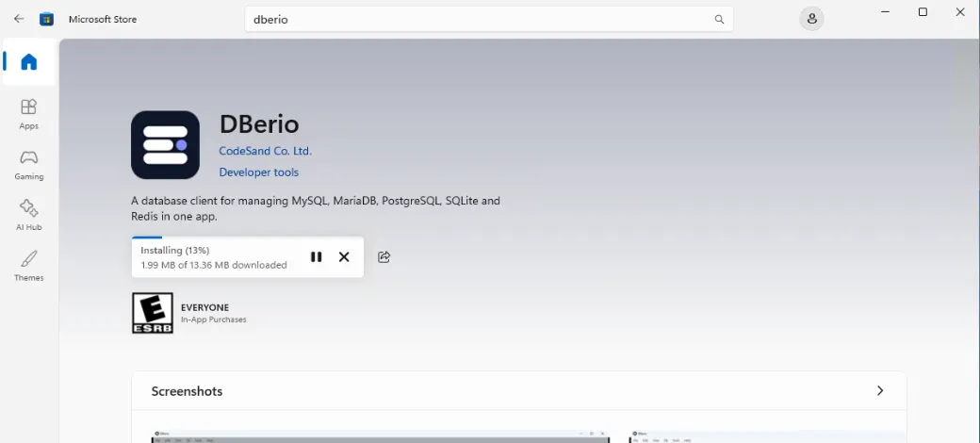This screenshot has width=980, height=443.
Task: Open the Developer tools category link
Action: (259, 172)
